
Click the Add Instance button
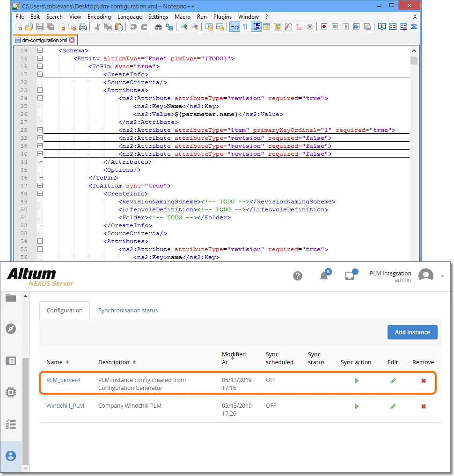(x=412, y=332)
